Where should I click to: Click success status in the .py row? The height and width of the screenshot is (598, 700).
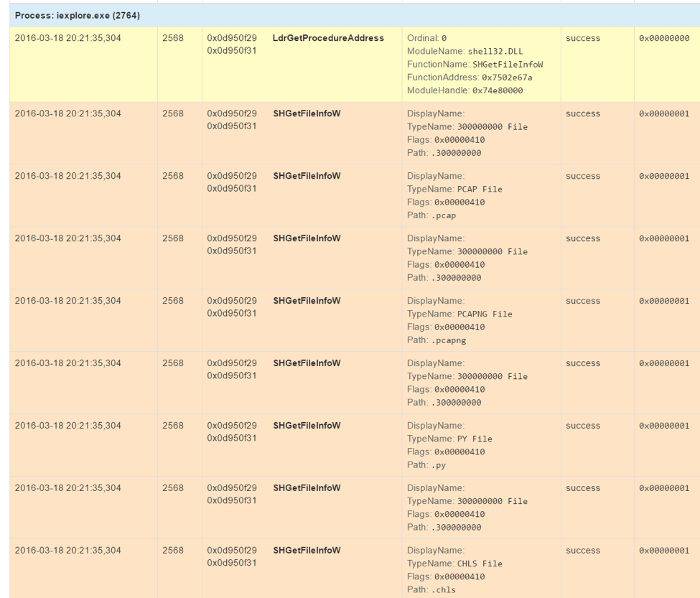coord(583,425)
